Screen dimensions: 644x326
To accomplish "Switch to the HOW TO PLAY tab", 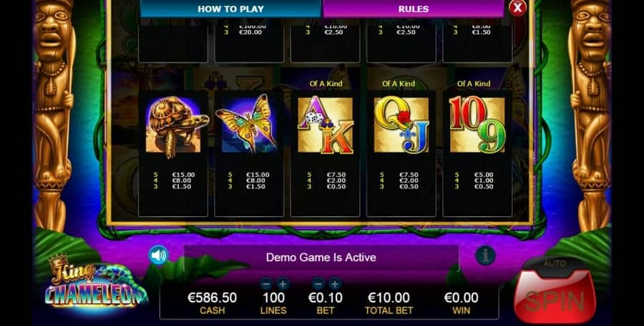I will (230, 9).
